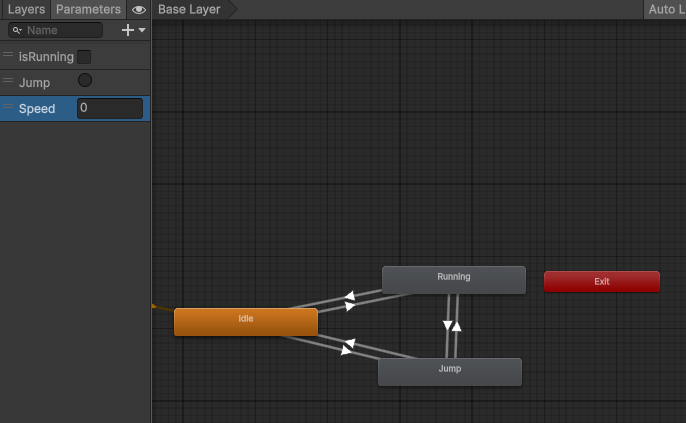Screen dimensions: 686x423
Task: Switch to the Layers tab
Action: click(x=26, y=9)
